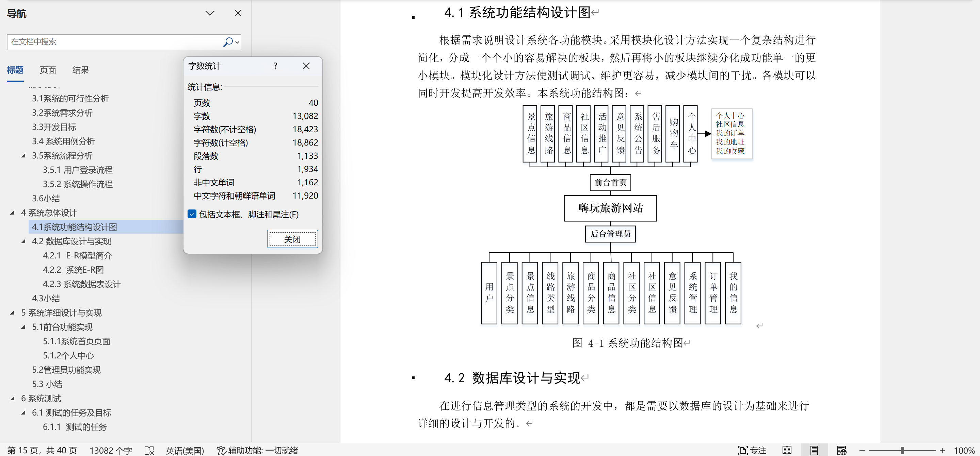Click the spelling proofing icon in status bar

point(149,451)
